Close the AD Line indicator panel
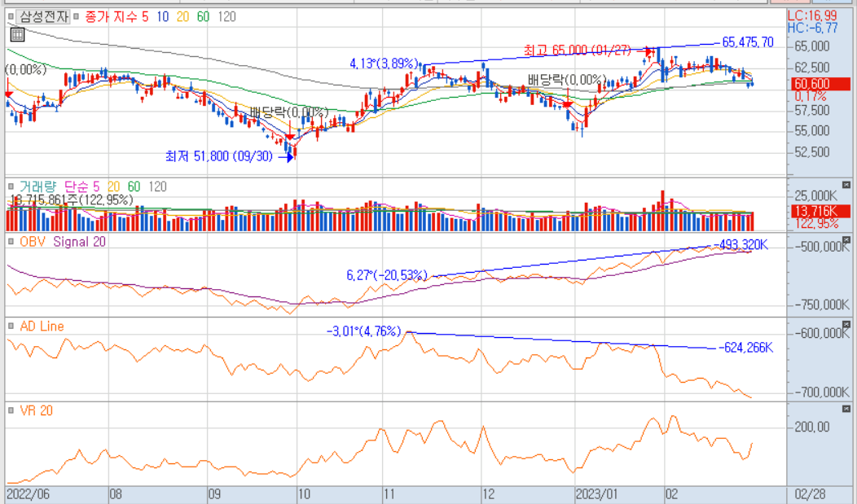 point(846,324)
